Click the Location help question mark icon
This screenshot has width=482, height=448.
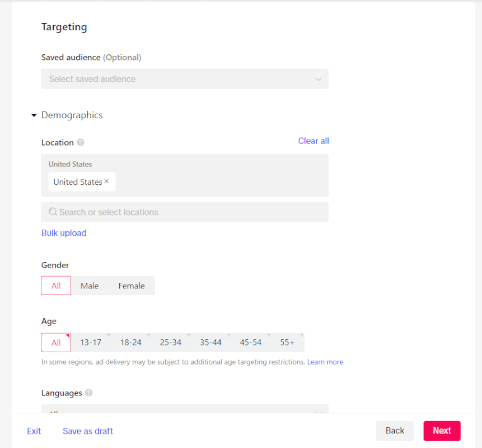point(81,142)
